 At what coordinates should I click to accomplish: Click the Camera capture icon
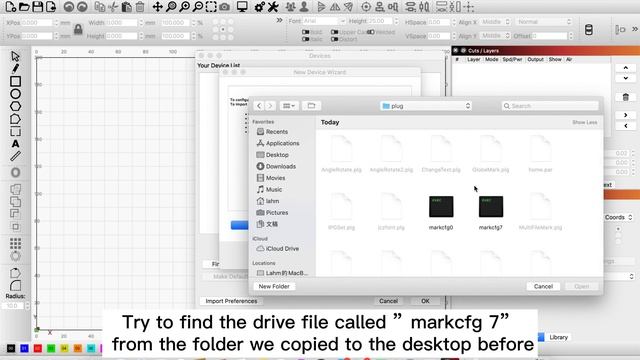[224, 7]
